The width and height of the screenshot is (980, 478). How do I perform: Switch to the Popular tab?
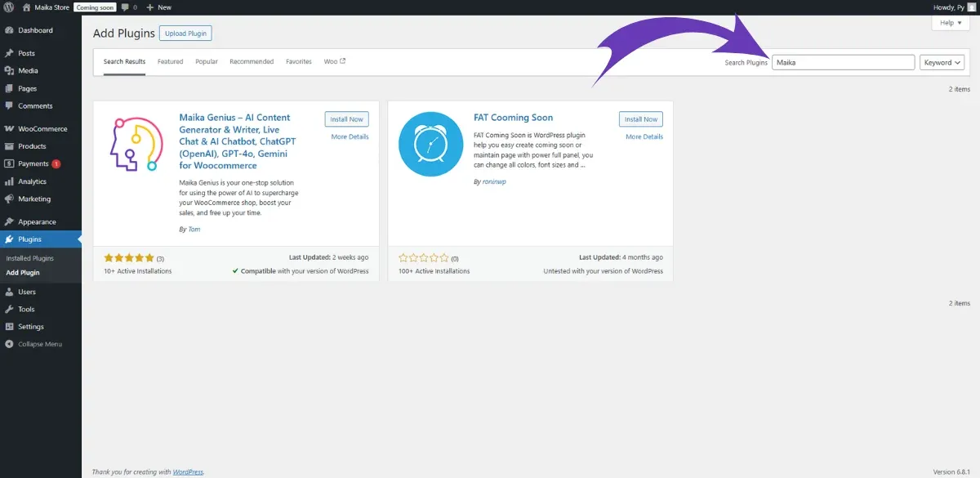click(x=207, y=62)
